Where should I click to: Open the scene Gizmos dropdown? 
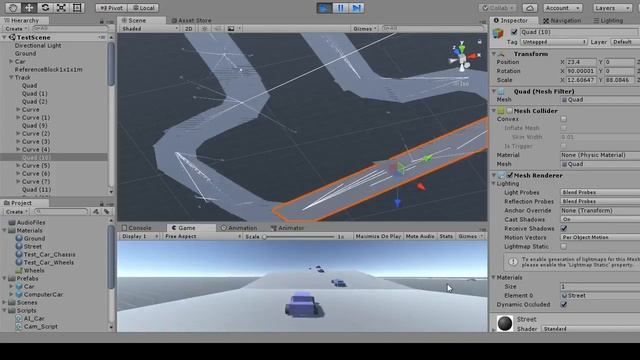(x=365, y=29)
